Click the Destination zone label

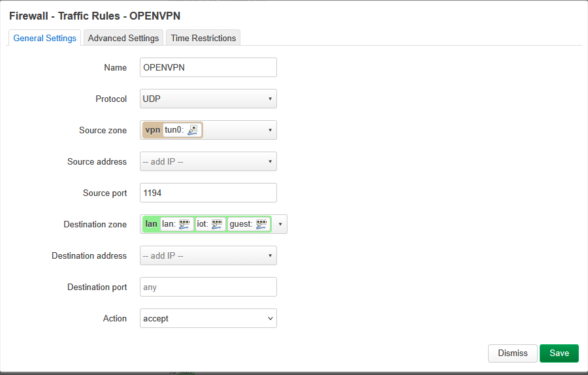[x=95, y=224]
